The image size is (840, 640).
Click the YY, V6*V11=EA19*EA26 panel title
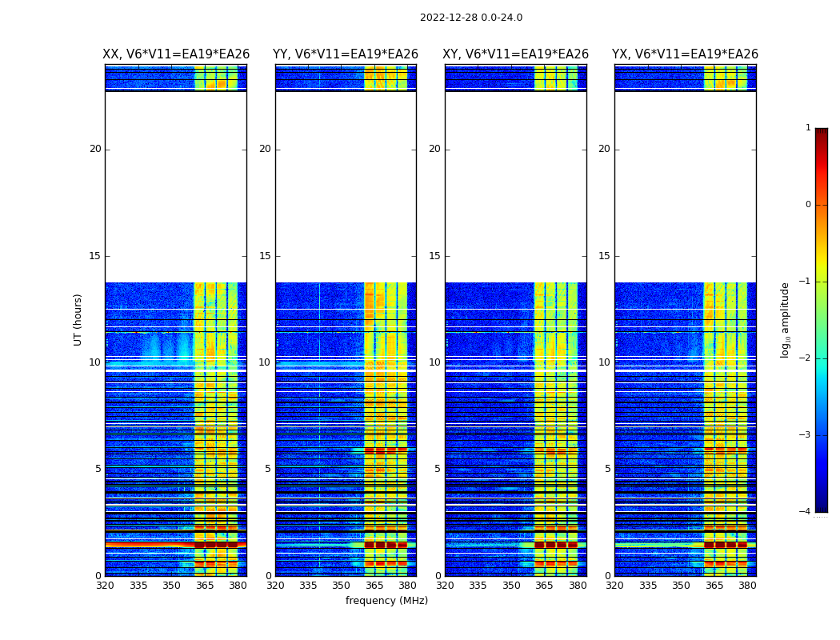click(346, 54)
